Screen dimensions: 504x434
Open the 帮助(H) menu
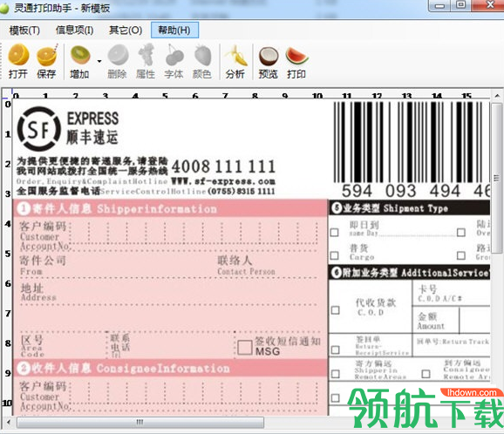174,31
